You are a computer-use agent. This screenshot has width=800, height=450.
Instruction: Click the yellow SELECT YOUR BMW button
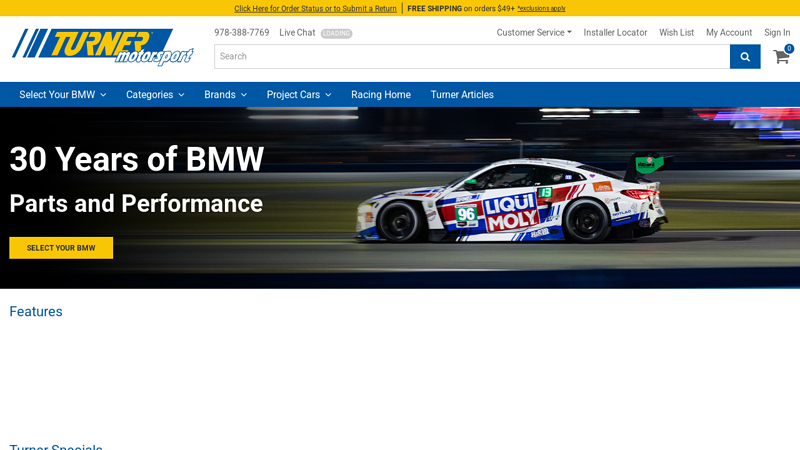[x=61, y=248]
